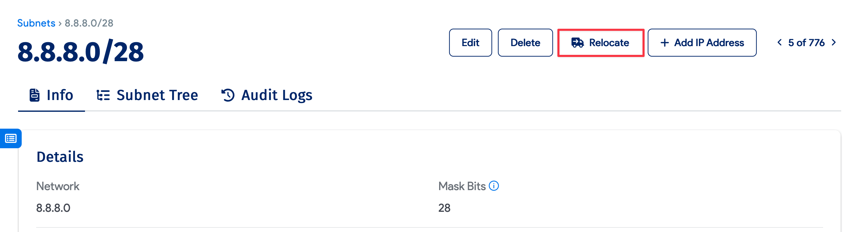This screenshot has width=868, height=232.
Task: Click the Mask Bits info icon
Action: click(494, 186)
